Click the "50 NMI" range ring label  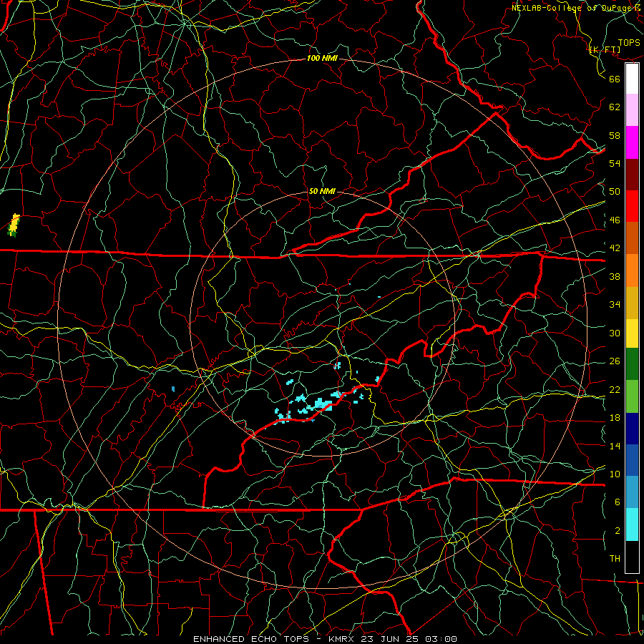[321, 191]
